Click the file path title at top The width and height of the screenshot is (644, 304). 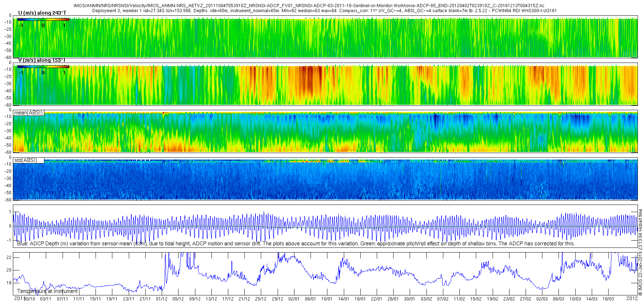click(x=309, y=6)
